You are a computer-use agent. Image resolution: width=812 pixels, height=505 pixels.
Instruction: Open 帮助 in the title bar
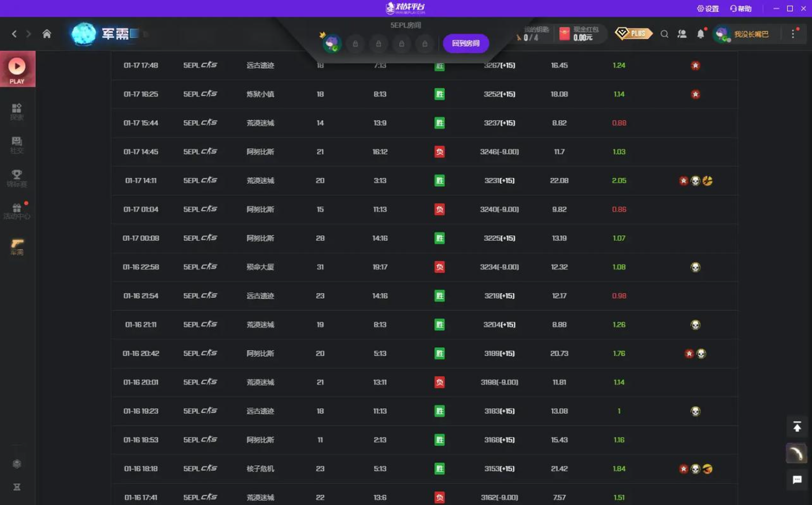coord(741,9)
